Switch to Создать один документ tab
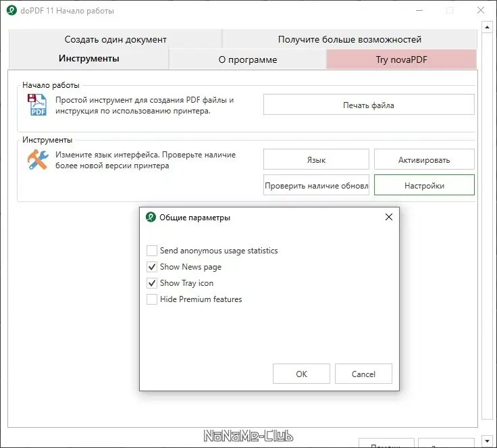 pyautogui.click(x=115, y=39)
